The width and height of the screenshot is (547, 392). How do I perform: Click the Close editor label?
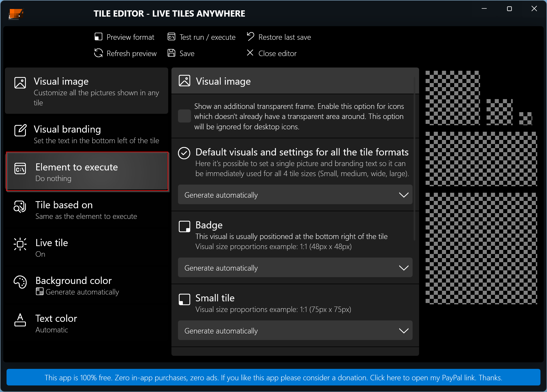[277, 53]
